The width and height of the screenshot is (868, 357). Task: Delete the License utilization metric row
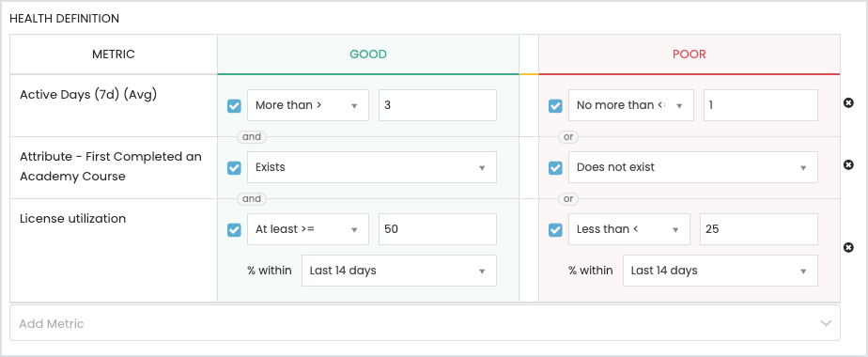click(848, 247)
